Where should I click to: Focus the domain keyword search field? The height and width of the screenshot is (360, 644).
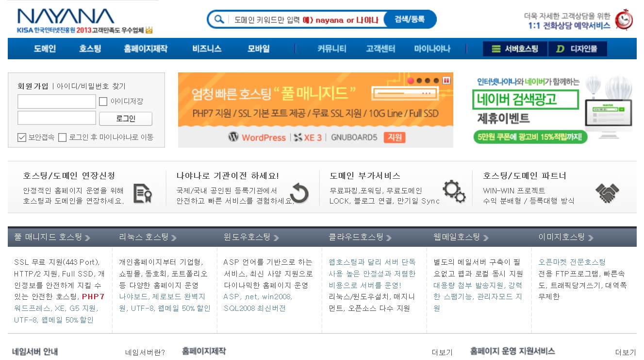click(x=306, y=20)
